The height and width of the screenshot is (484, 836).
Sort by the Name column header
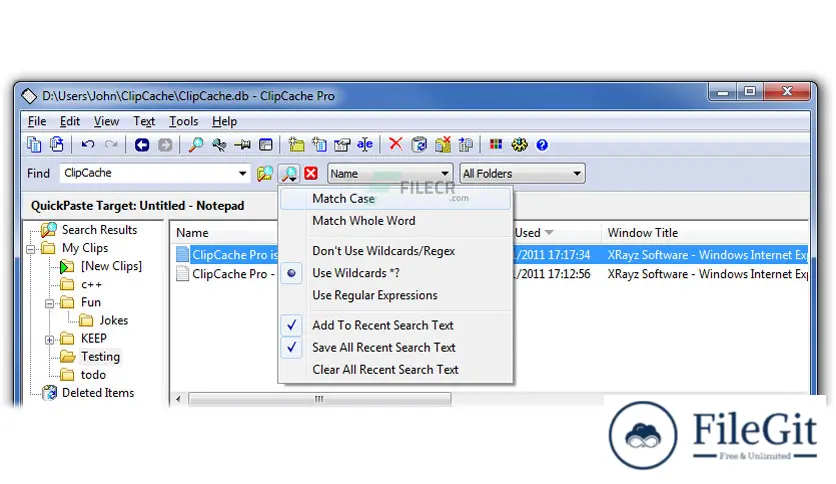pos(192,233)
